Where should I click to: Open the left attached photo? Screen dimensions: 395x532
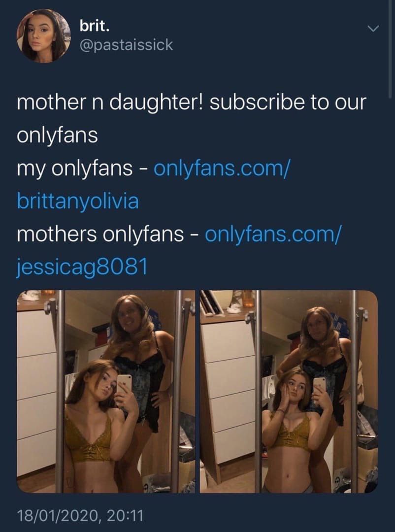tap(106, 391)
